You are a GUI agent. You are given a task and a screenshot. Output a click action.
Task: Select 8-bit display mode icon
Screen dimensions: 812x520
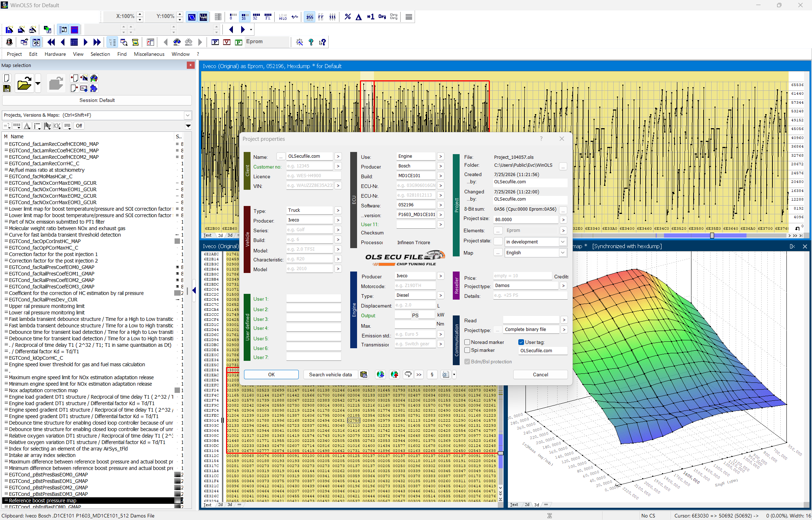tap(233, 17)
